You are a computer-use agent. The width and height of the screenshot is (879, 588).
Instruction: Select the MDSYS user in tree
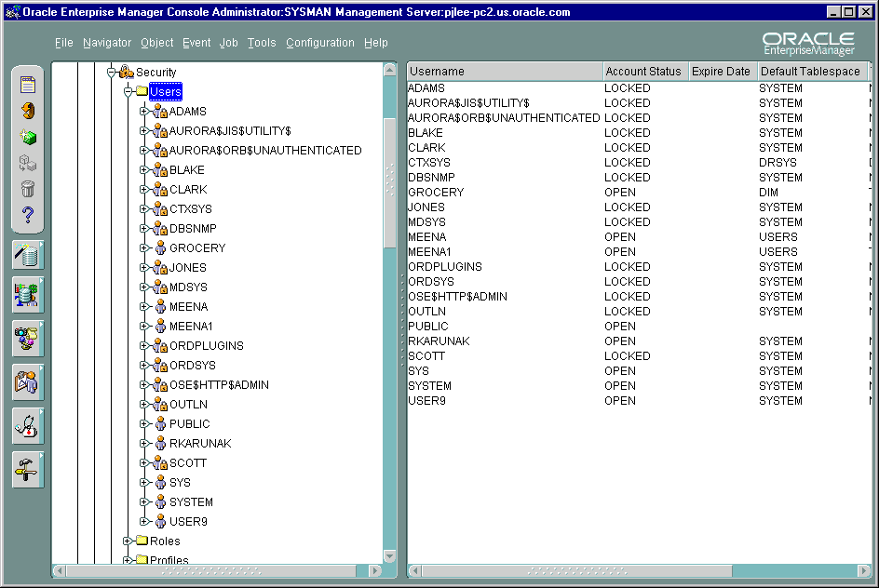pyautogui.click(x=188, y=287)
